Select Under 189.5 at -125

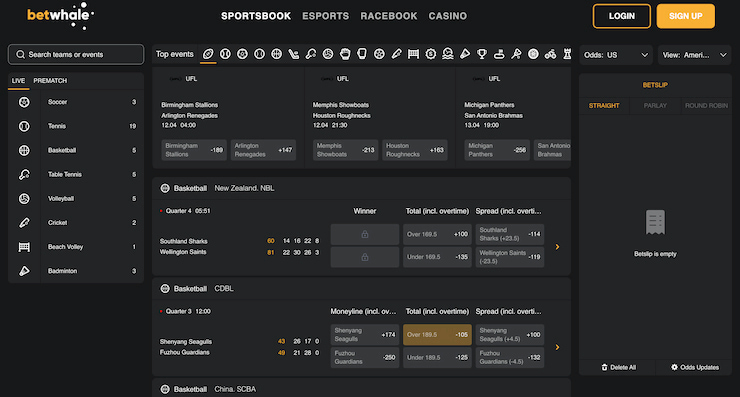[437, 357]
